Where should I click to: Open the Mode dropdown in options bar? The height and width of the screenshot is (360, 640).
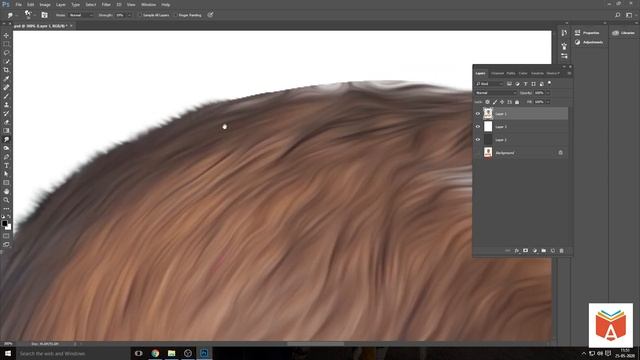[x=81, y=15]
